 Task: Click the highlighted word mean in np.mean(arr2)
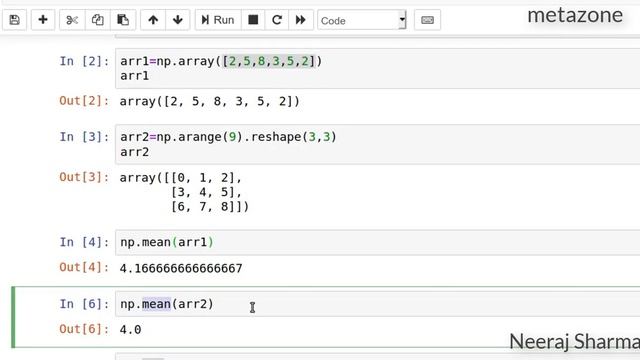point(156,304)
